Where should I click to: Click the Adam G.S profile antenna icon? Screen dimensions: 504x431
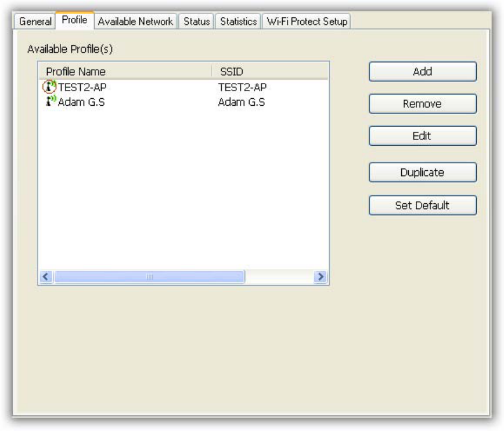(51, 101)
